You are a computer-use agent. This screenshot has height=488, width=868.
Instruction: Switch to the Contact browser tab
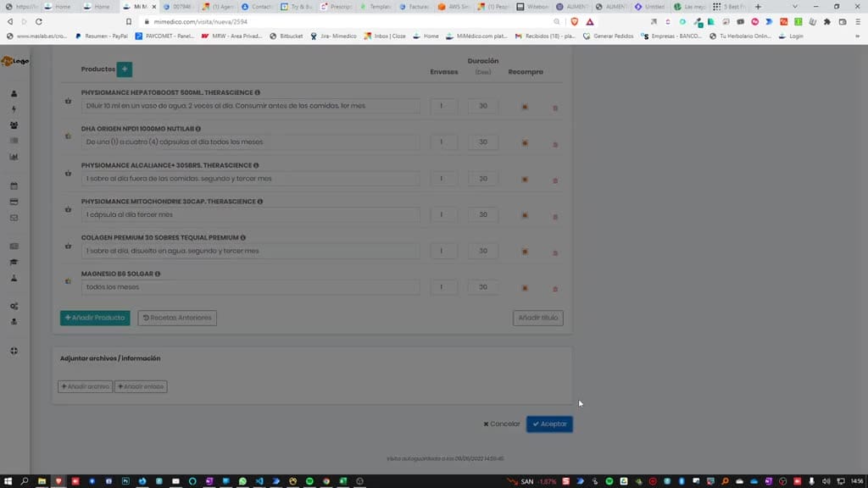(258, 7)
